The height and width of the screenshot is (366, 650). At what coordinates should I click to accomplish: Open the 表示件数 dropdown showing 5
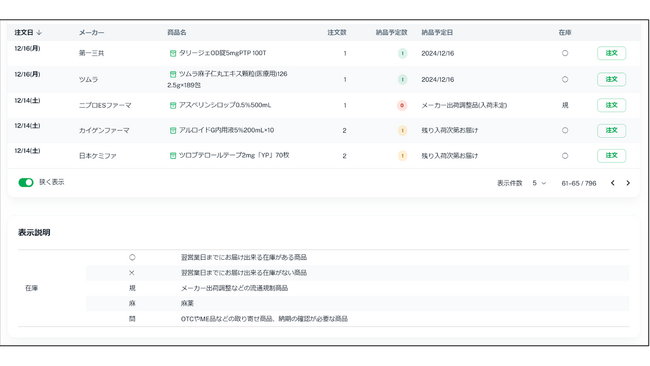point(539,183)
